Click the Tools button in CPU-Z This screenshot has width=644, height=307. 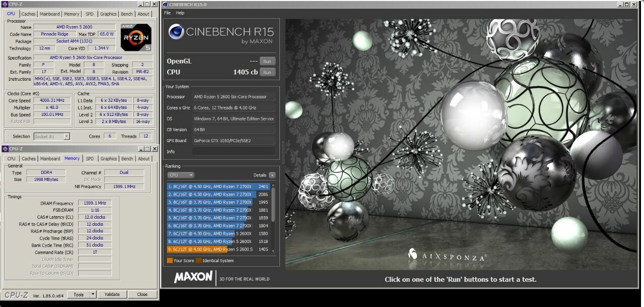79,294
